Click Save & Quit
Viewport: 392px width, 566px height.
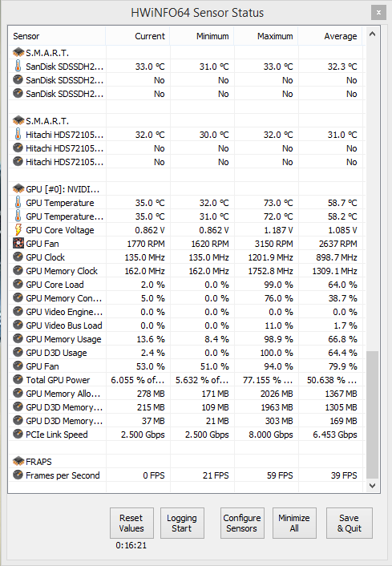[x=350, y=523]
